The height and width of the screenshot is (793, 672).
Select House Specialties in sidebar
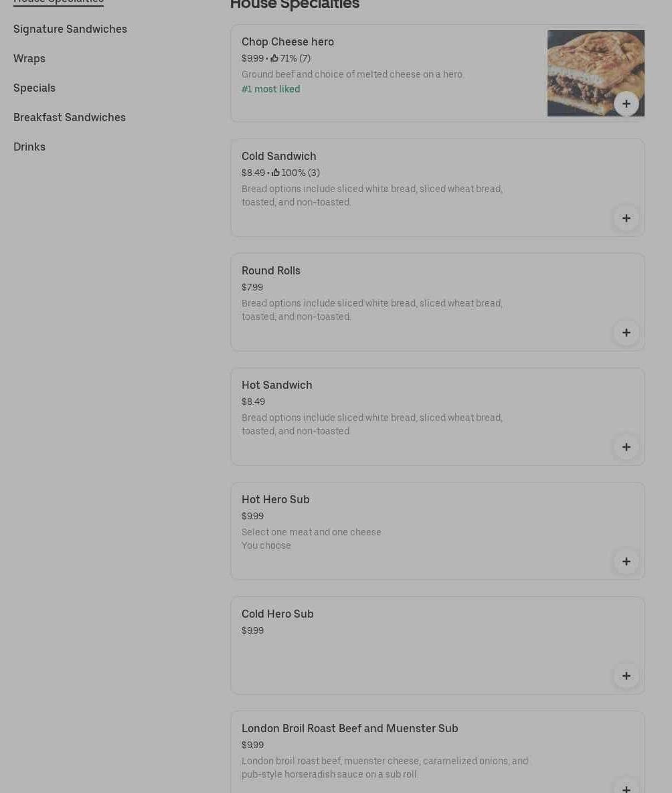pos(58,2)
